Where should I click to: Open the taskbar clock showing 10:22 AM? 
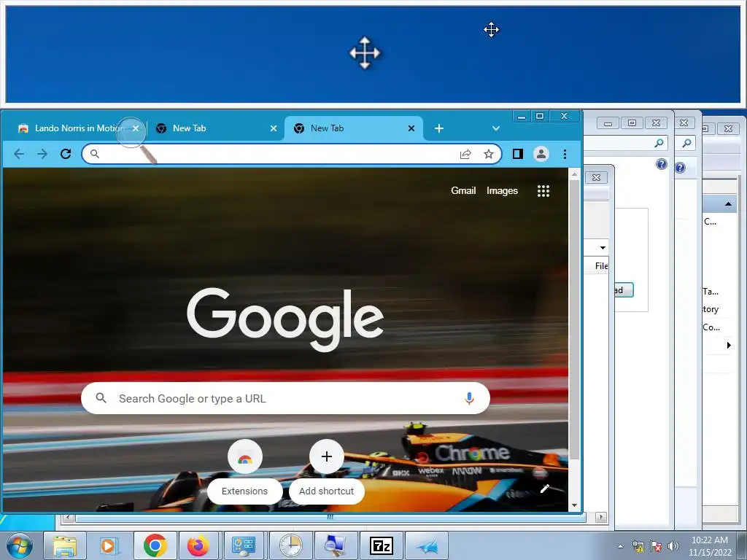(x=710, y=546)
